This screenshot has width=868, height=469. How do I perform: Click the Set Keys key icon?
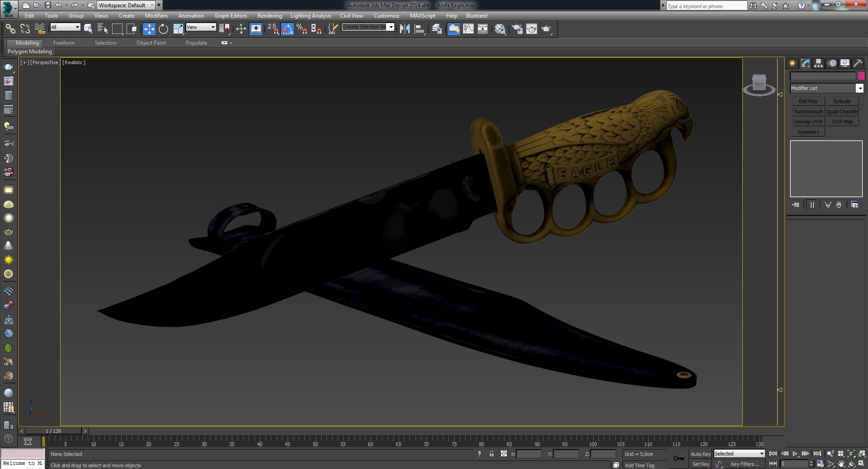point(679,459)
